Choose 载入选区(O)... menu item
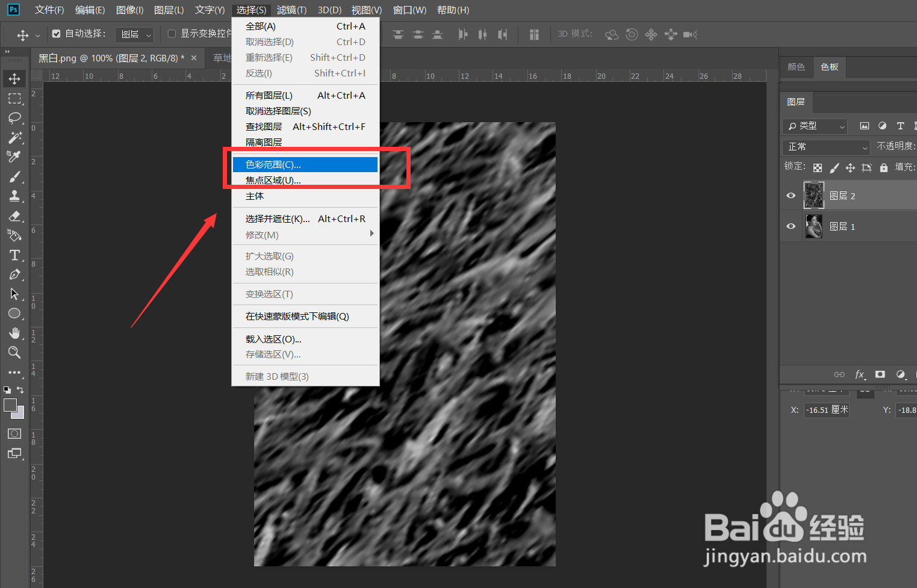917x588 pixels. (305, 339)
